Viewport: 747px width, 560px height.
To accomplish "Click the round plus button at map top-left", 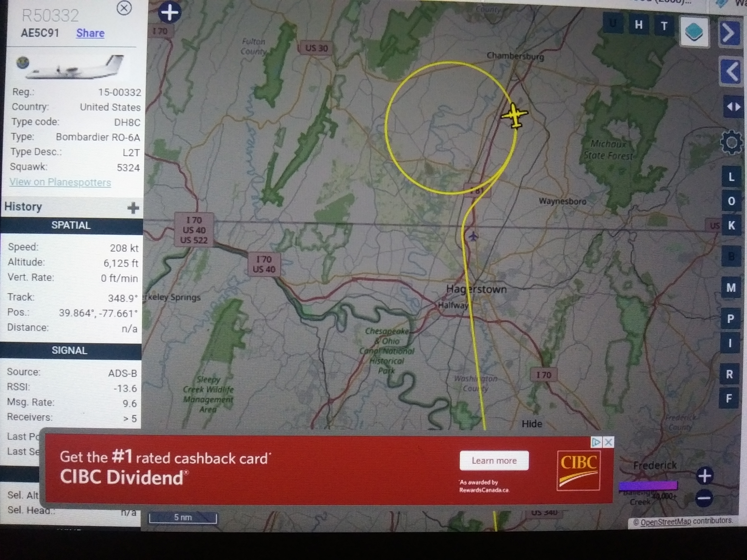I will (170, 13).
